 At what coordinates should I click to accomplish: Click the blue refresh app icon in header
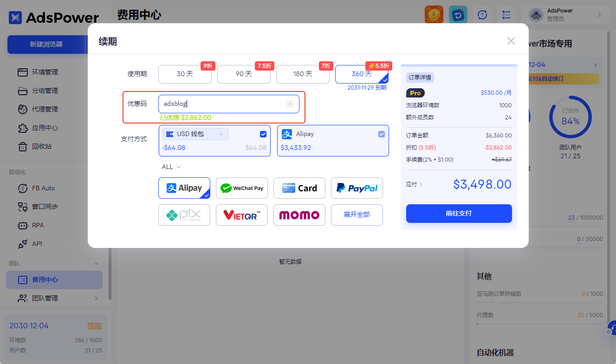(x=458, y=15)
